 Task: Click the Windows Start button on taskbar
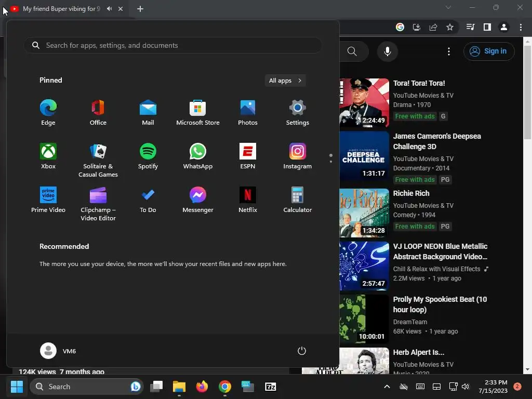tap(17, 387)
